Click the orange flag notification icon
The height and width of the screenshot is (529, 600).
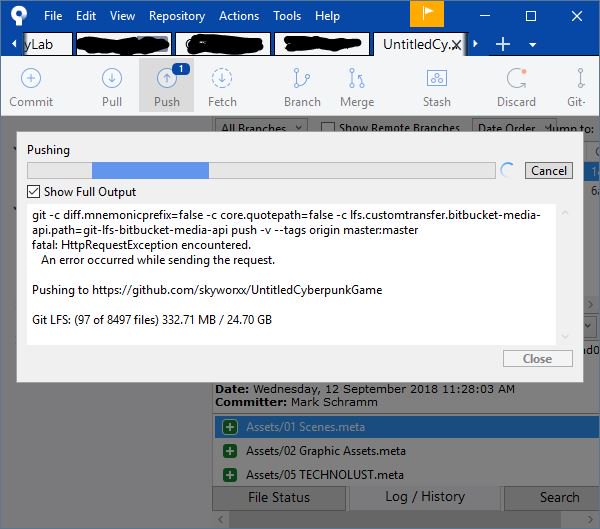(427, 14)
